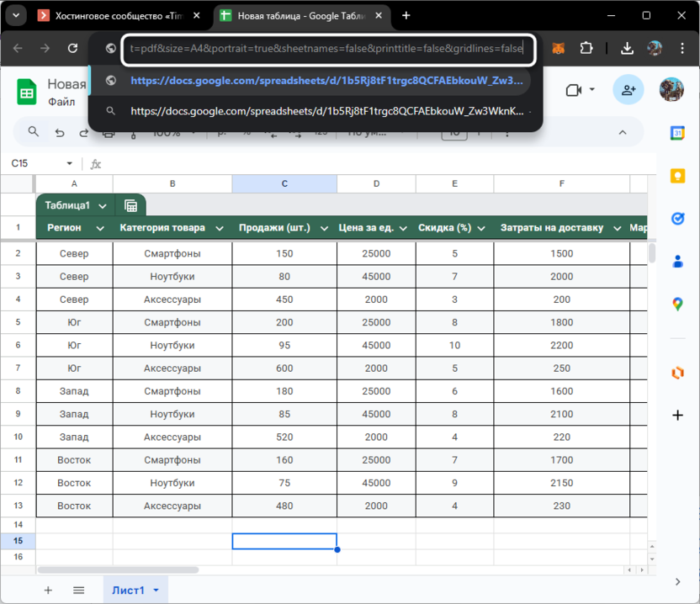Image resolution: width=700 pixels, height=604 pixels.
Task: Open Google Tasks in side panel
Action: tap(677, 218)
